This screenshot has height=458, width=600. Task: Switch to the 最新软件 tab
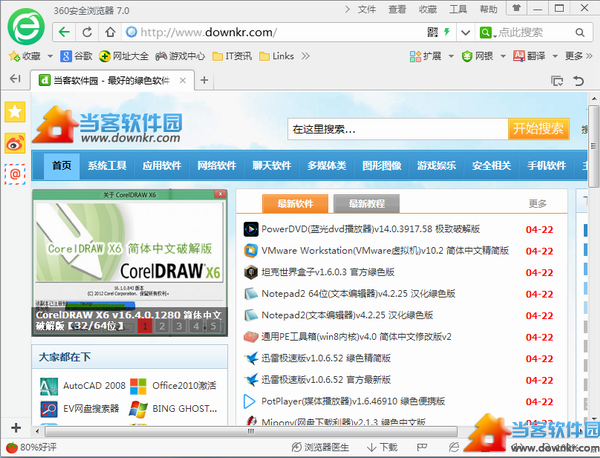pos(295,204)
